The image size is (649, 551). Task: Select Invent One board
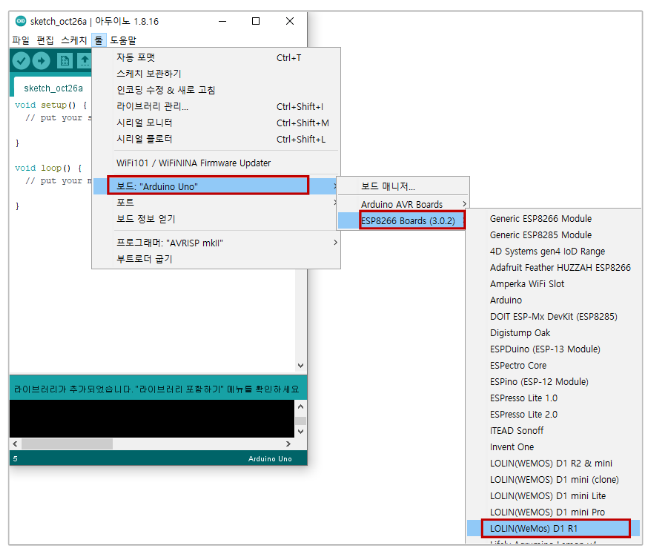coord(554,447)
